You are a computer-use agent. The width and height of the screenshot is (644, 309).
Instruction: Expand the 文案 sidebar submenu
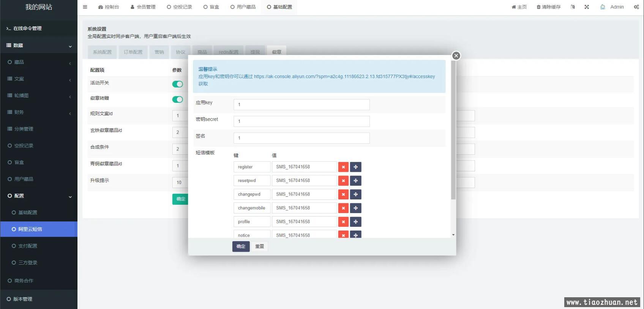click(x=39, y=79)
